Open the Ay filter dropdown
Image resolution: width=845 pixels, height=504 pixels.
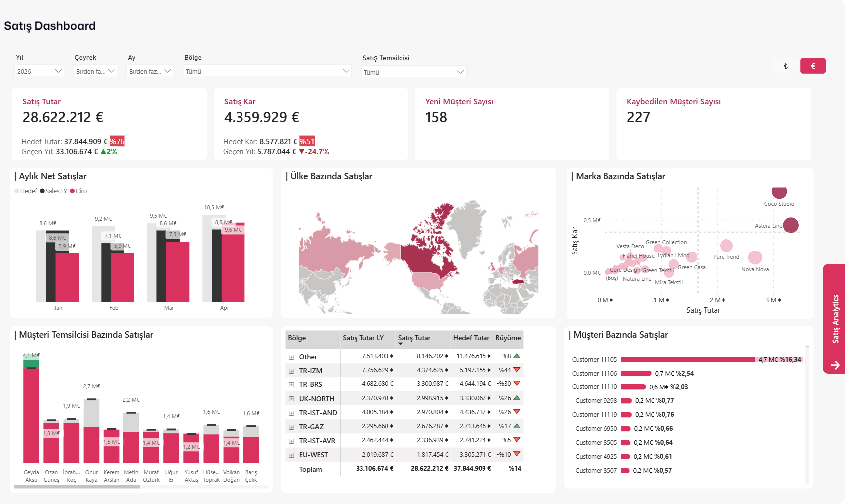click(x=150, y=71)
